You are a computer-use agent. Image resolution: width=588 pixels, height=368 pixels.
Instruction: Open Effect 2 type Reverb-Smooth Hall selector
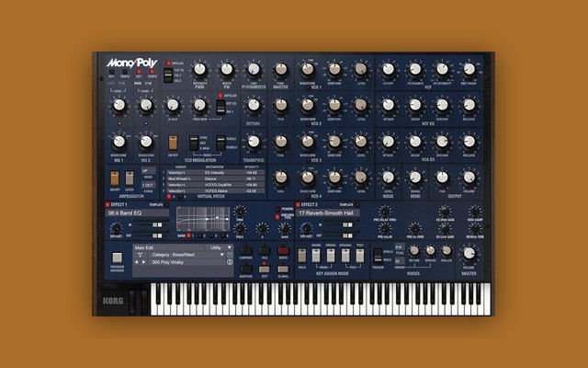pyautogui.click(x=328, y=213)
